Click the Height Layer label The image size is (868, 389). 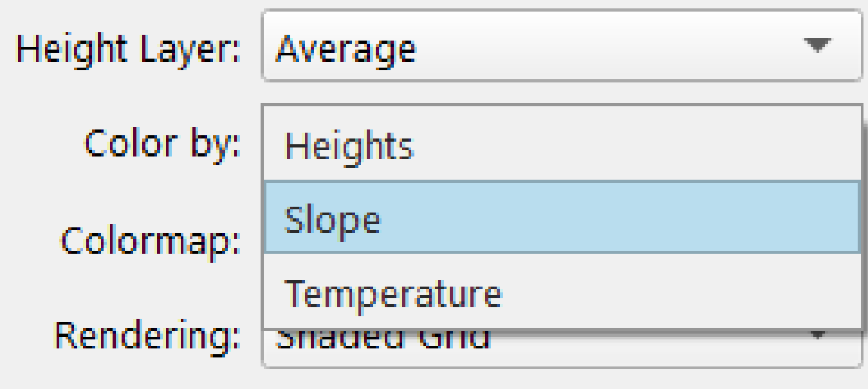(128, 48)
